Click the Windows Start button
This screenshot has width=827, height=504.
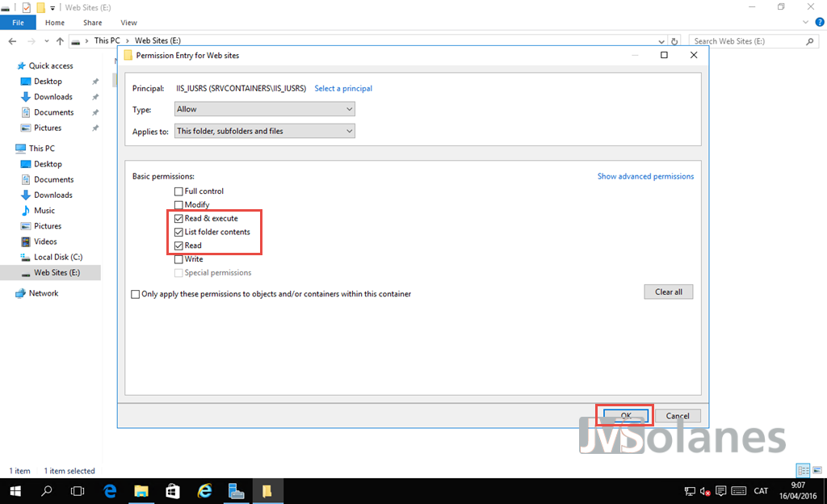pos(15,491)
